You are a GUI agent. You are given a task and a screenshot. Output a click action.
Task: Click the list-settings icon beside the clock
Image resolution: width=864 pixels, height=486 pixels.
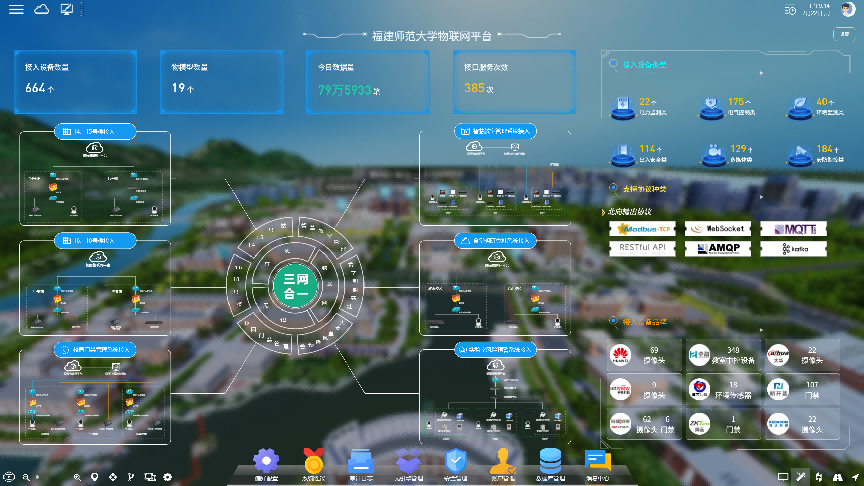pos(790,10)
